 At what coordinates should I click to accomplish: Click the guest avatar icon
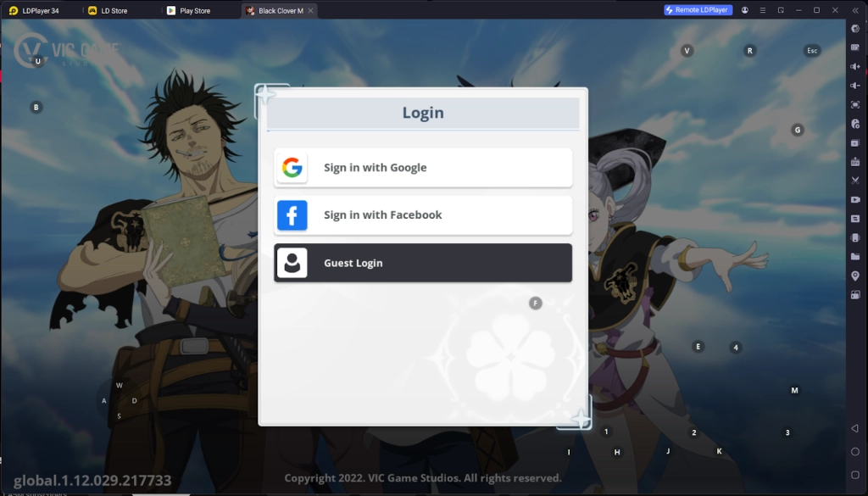click(x=292, y=263)
